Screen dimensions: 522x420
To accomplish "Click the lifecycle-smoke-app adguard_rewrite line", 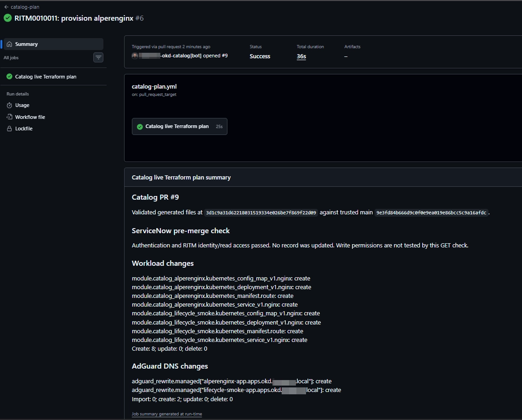I will [x=236, y=390].
